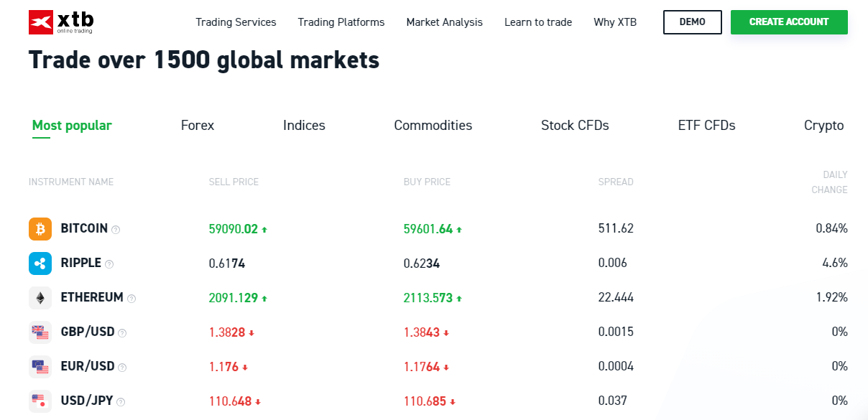Click the orange Bitcoin coin icon
The height and width of the screenshot is (420, 868).
point(40,229)
